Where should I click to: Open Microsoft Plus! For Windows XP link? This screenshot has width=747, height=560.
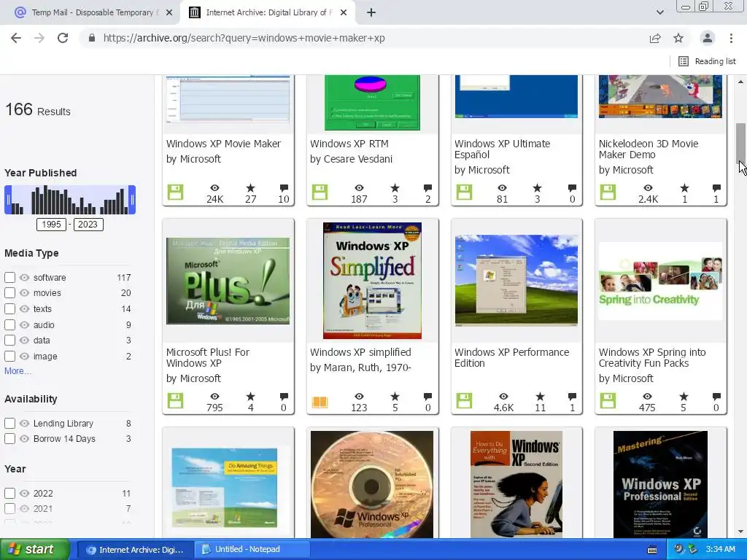pos(208,357)
